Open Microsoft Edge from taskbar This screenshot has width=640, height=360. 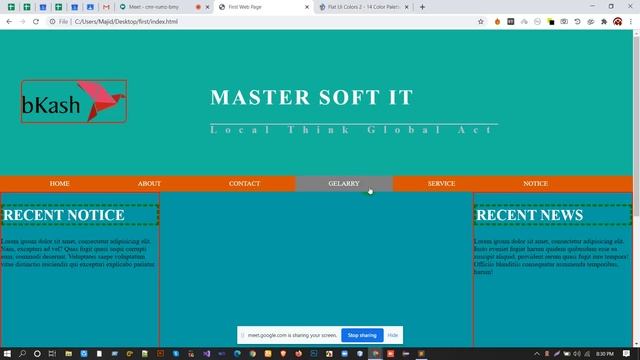237,353
